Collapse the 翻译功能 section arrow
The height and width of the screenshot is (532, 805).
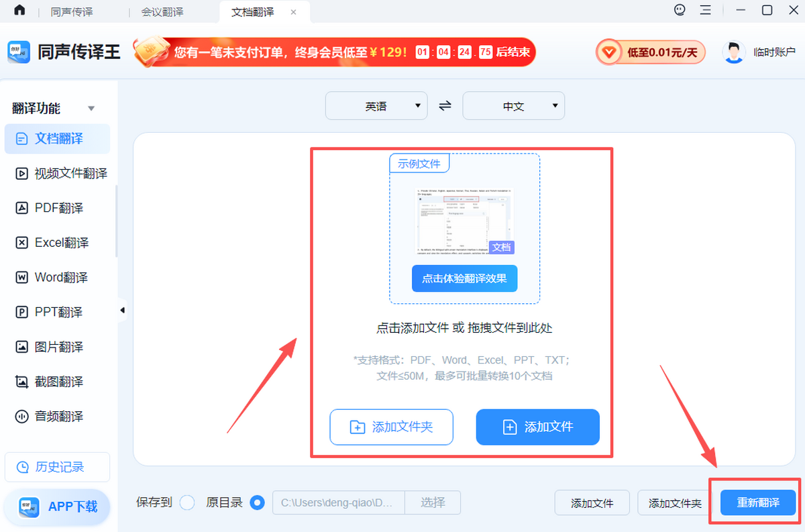(91, 109)
